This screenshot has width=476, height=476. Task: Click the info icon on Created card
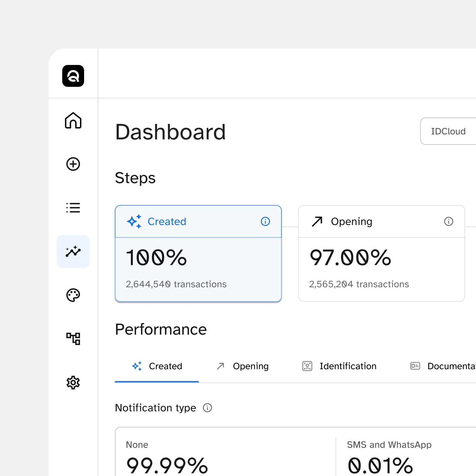pos(265,221)
